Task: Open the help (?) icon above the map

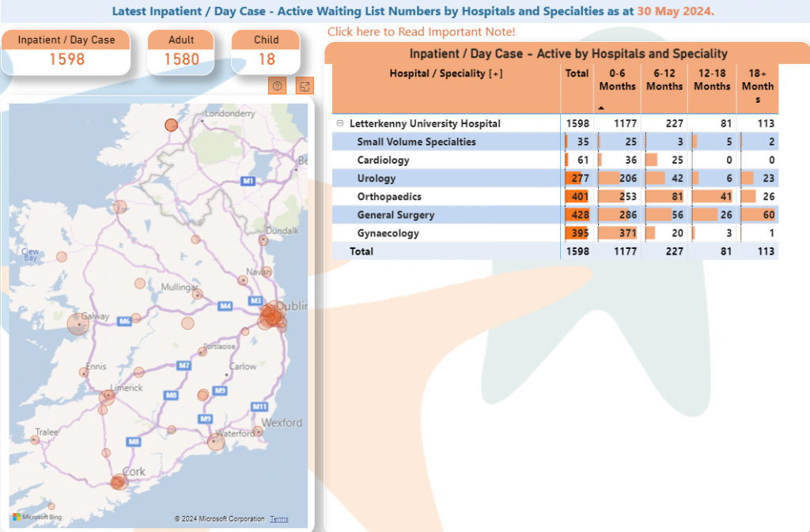Action: point(277,85)
